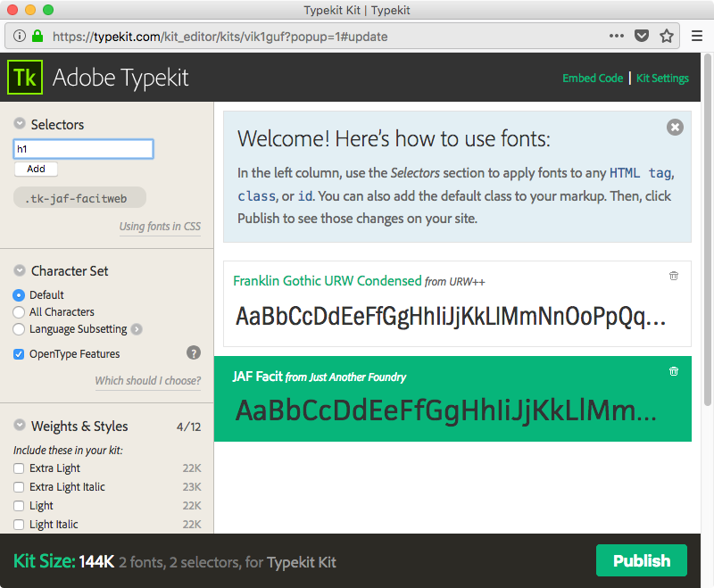Select All Characters option
Screen dimensions: 714x588
point(19,312)
